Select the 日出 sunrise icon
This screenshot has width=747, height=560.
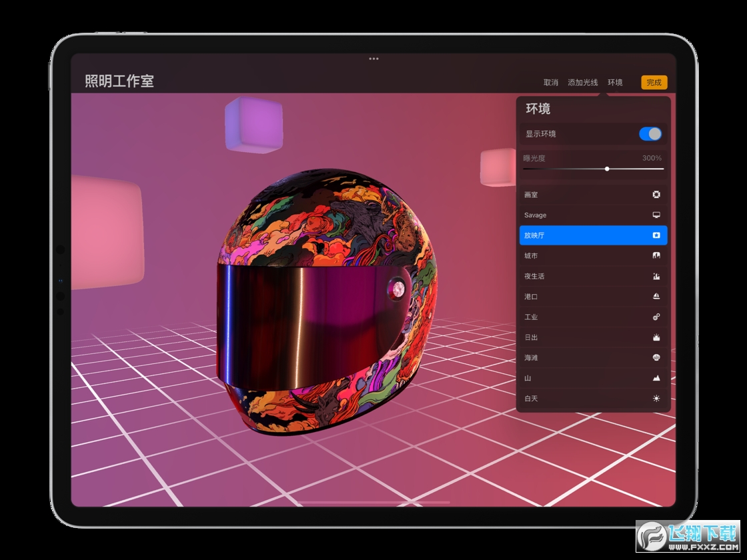656,337
